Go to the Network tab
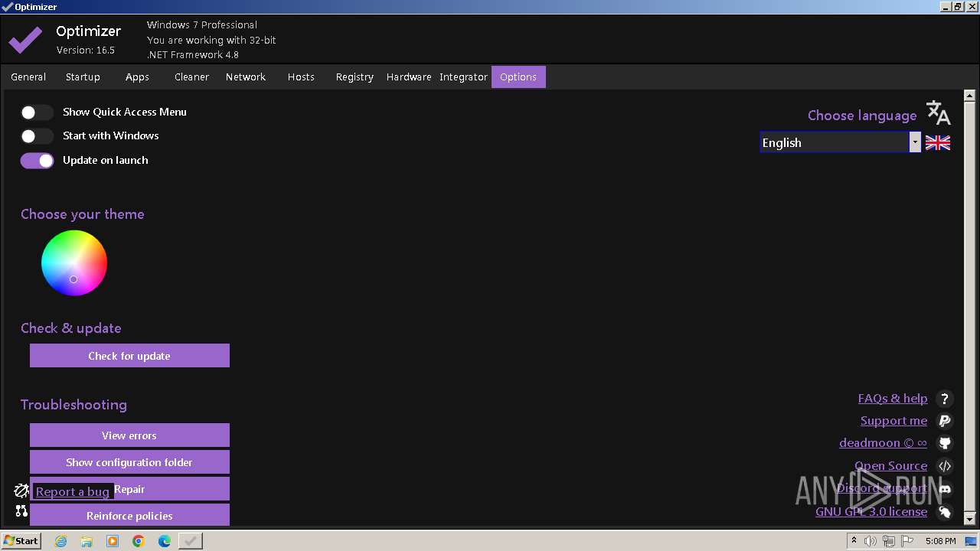 point(246,77)
